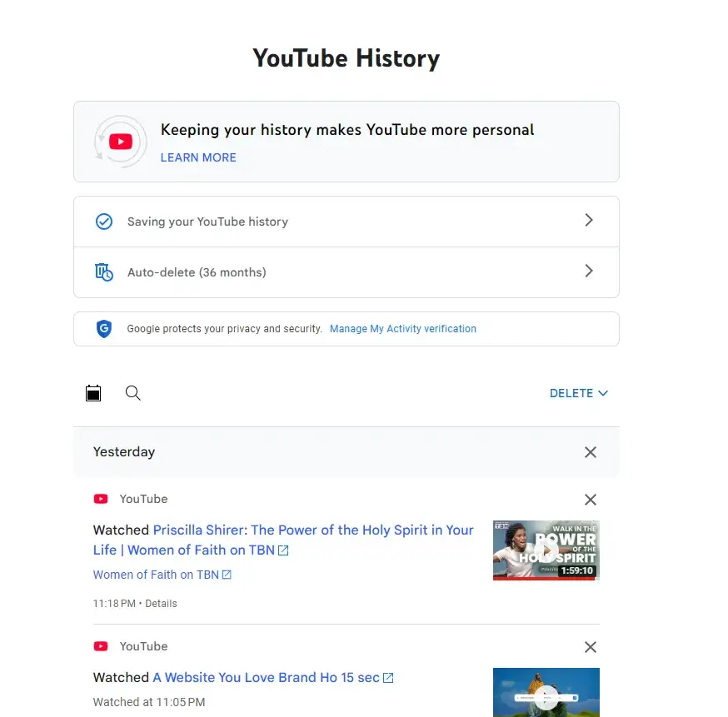This screenshot has height=717, width=728.
Task: Open Manage My Activity verification
Action: (x=403, y=328)
